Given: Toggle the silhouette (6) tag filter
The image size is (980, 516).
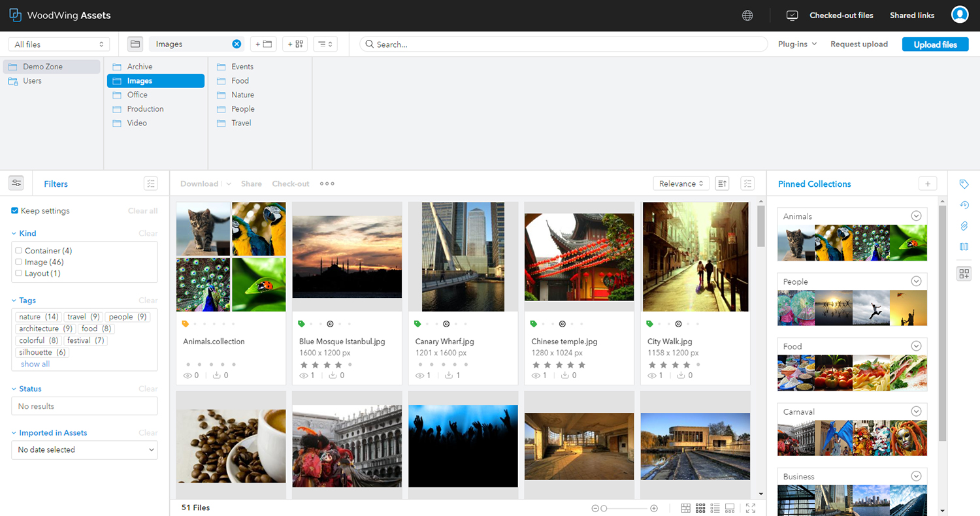Looking at the screenshot, I should click(42, 352).
